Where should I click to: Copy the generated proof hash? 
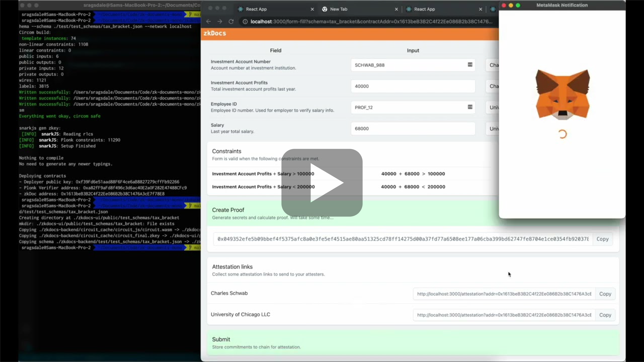(602, 239)
